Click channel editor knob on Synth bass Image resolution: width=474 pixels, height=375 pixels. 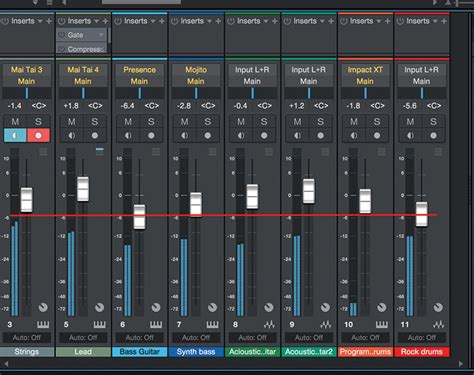tap(212, 307)
